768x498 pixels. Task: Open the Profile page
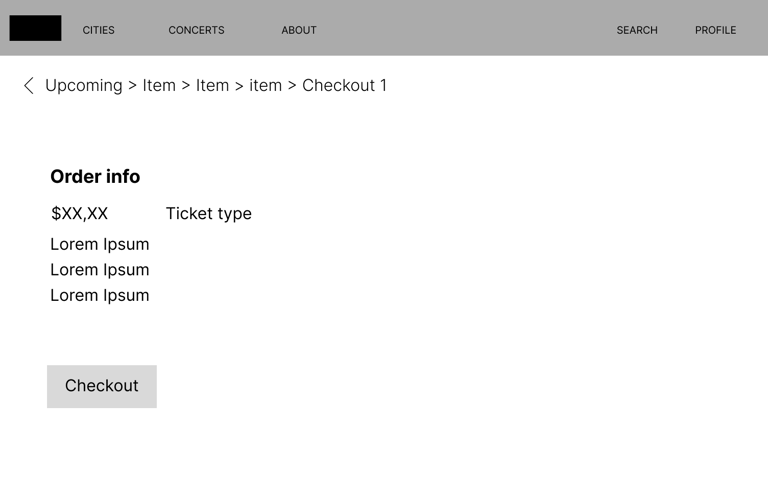715,30
